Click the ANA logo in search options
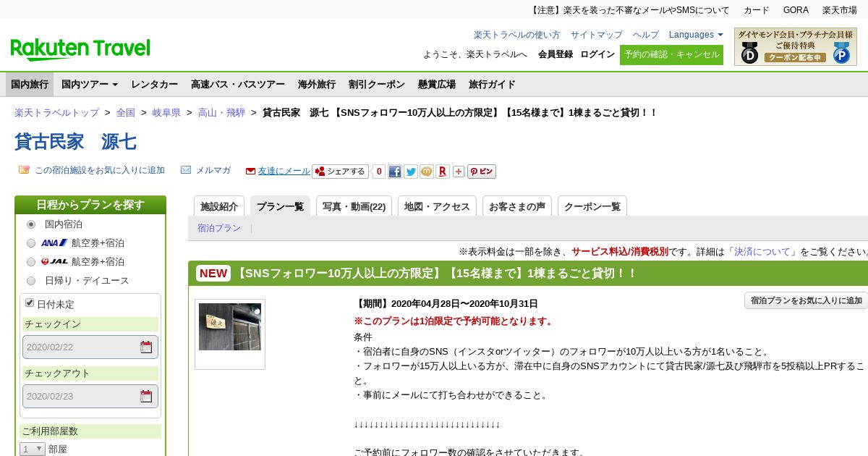The width and height of the screenshot is (868, 456). [x=54, y=243]
